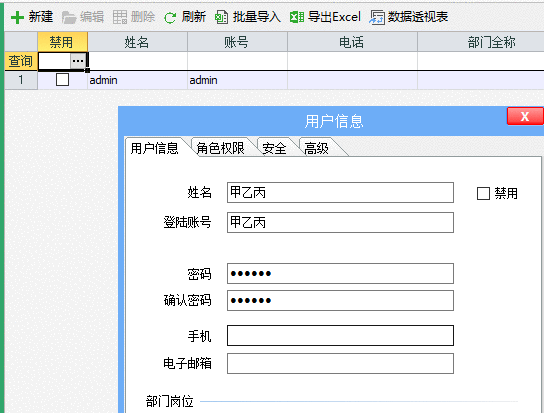Screen dimensions: 544x413
Task: Click the batch import icon
Action: pyautogui.click(x=221, y=17)
